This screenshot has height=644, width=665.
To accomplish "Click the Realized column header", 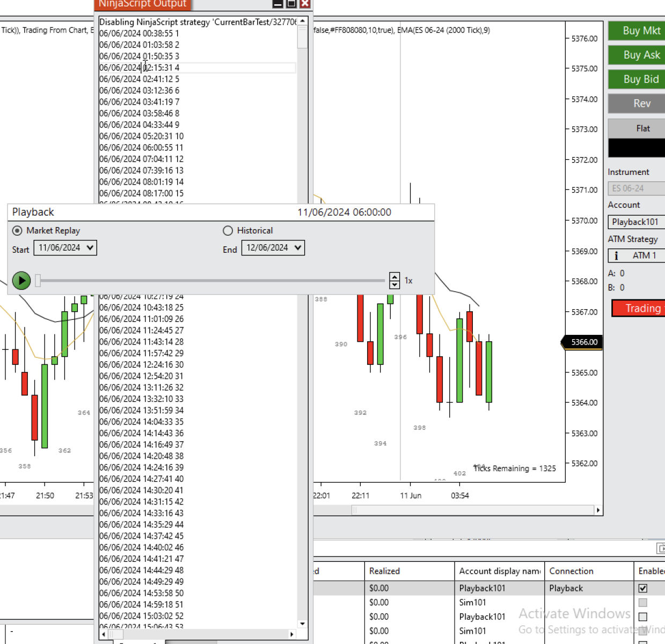I will [x=410, y=571].
